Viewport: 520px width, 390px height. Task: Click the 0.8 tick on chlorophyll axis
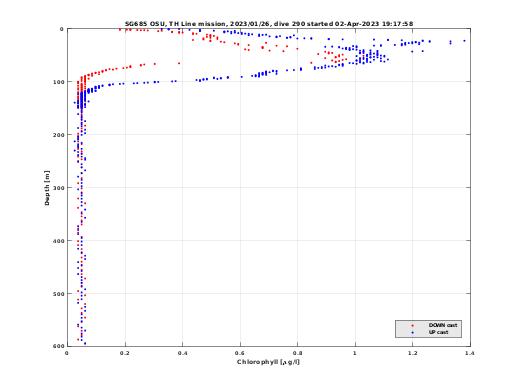pos(297,353)
